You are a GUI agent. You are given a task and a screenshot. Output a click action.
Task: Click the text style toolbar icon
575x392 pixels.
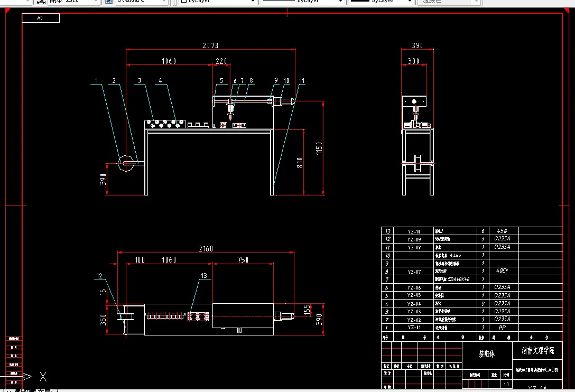click(x=108, y=2)
